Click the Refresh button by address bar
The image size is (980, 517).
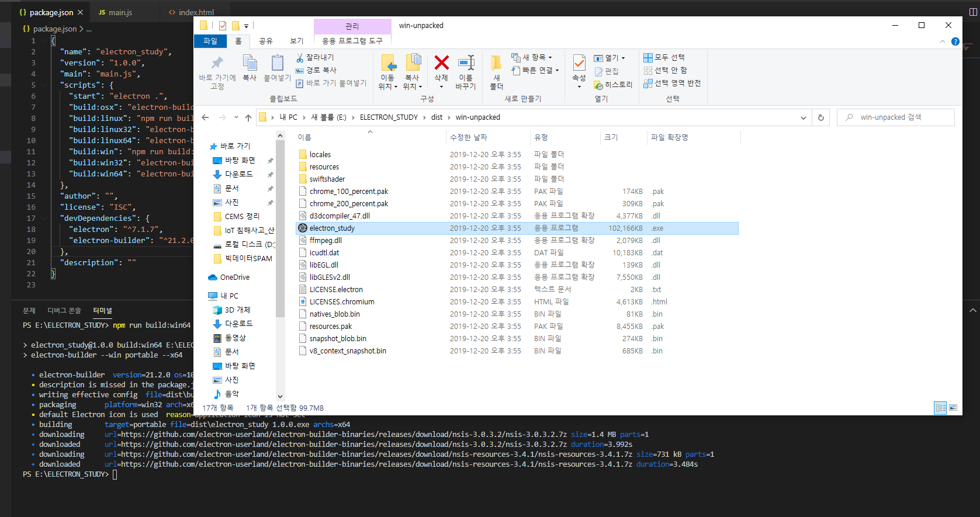pyautogui.click(x=820, y=117)
